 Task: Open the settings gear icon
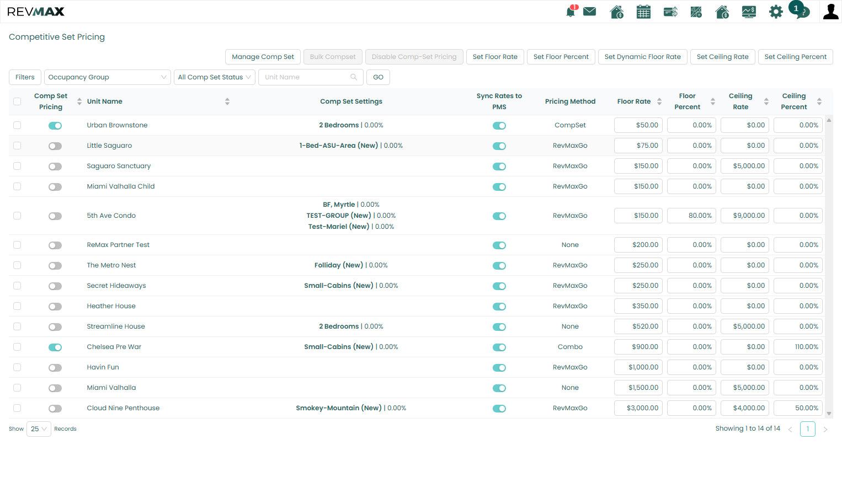776,12
